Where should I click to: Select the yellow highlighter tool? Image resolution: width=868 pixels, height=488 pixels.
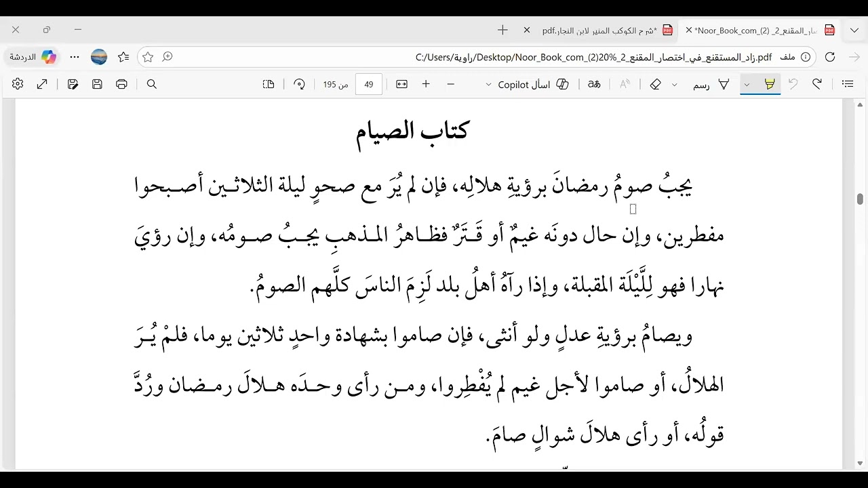[770, 84]
